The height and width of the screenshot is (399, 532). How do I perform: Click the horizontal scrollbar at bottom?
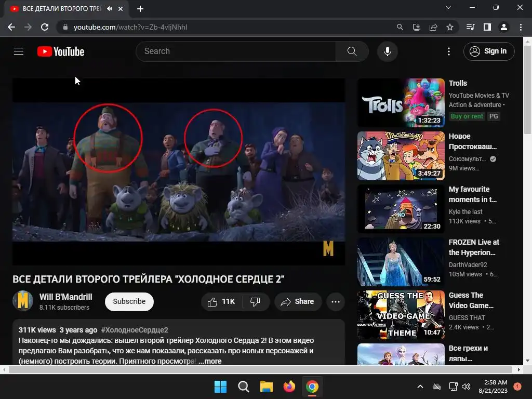(x=260, y=369)
